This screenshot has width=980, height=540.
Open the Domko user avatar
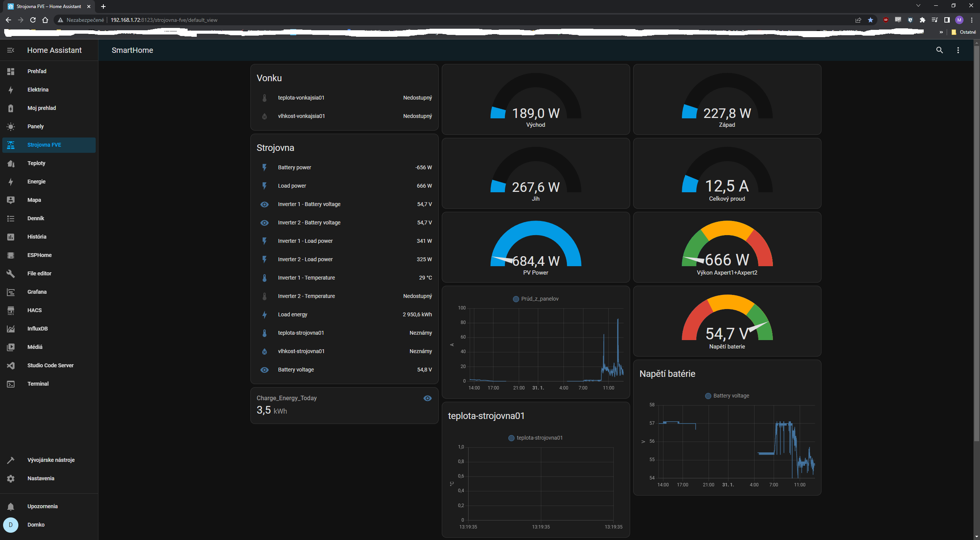(11, 525)
